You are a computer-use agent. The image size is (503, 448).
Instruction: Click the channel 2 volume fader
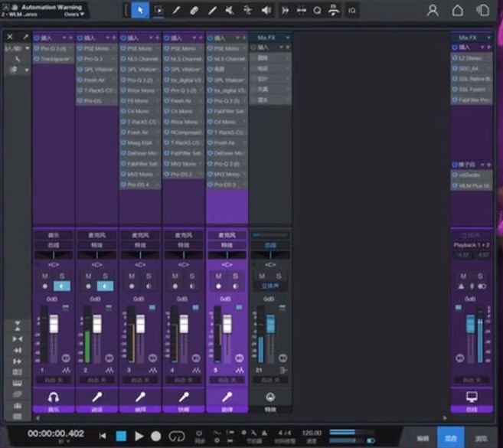click(97, 324)
